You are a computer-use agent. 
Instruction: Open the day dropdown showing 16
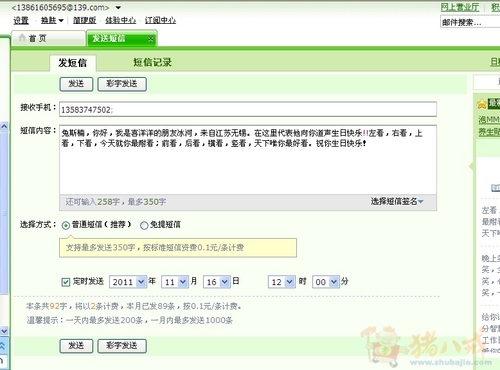pyautogui.click(x=225, y=282)
